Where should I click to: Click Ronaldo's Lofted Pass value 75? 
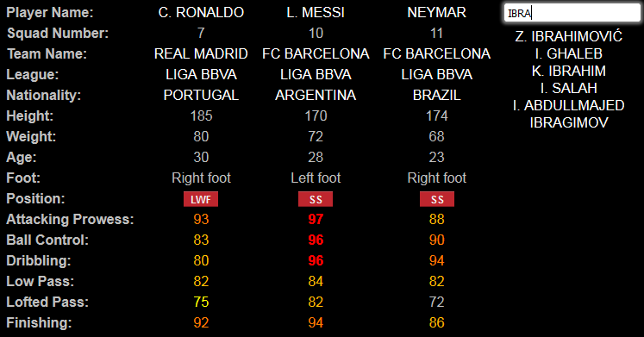(201, 303)
